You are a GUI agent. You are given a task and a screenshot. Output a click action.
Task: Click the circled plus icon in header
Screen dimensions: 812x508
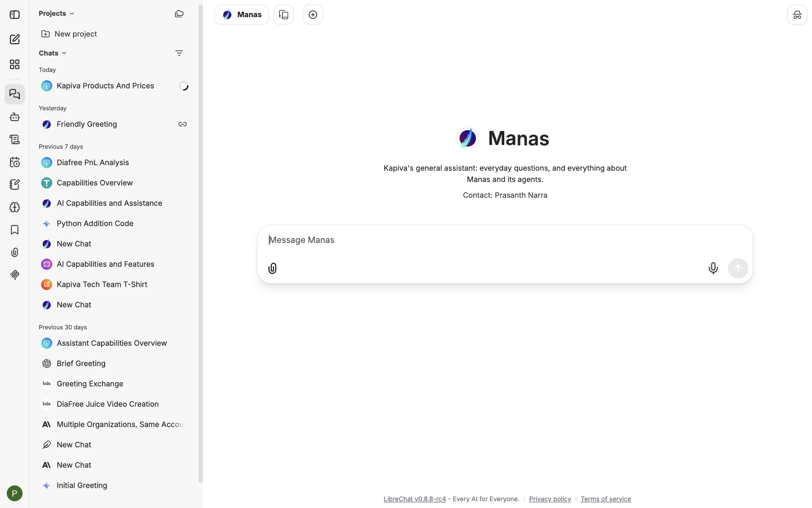(313, 15)
